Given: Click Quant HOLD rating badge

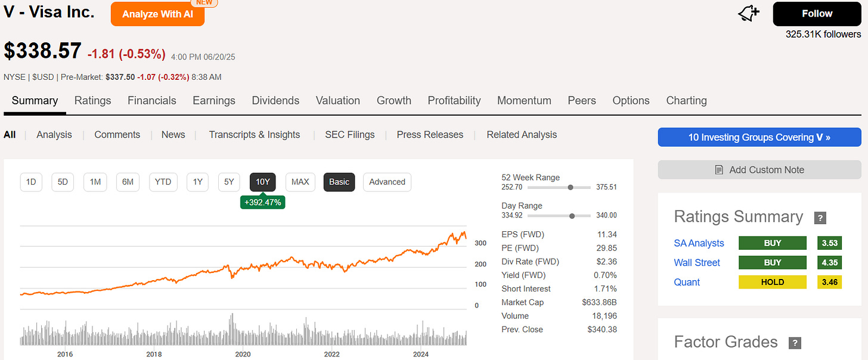Looking at the screenshot, I should 773,283.
